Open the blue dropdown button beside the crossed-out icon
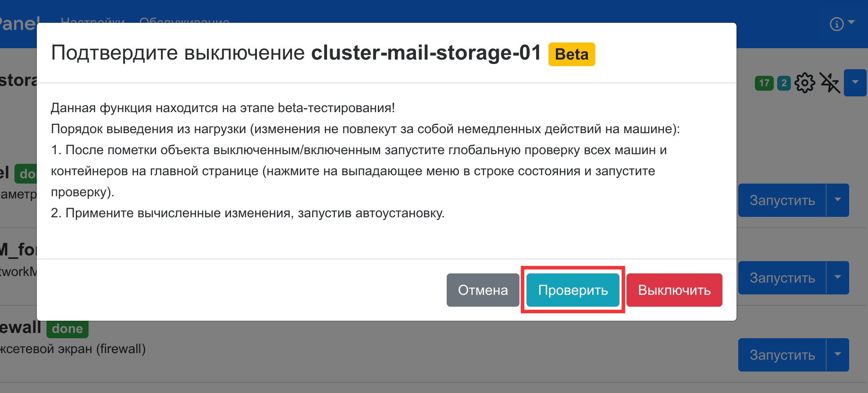Image resolution: width=868 pixels, height=393 pixels. [855, 82]
